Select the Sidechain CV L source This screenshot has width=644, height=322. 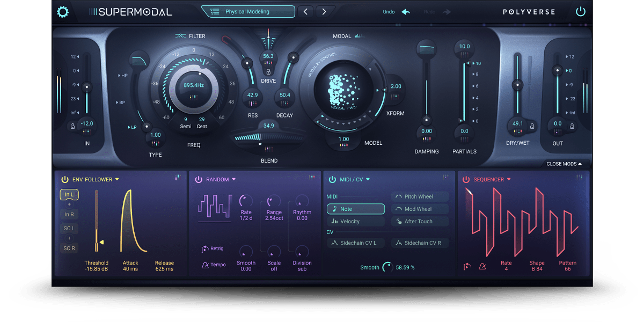(x=356, y=243)
